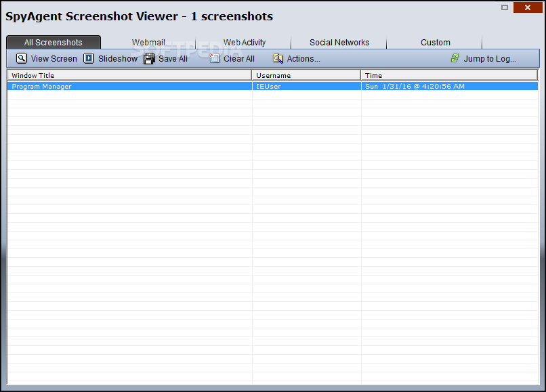Select the Custom tab
The width and height of the screenshot is (546, 392).
point(436,43)
